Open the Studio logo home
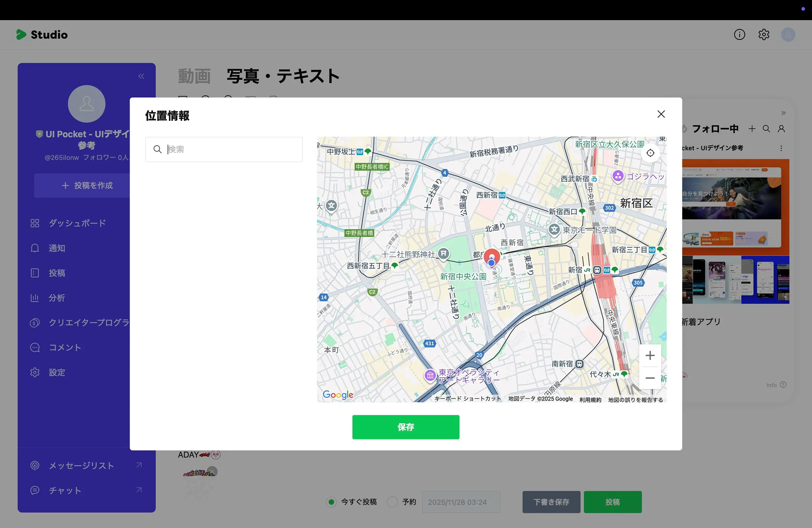The height and width of the screenshot is (528, 812). point(42,34)
